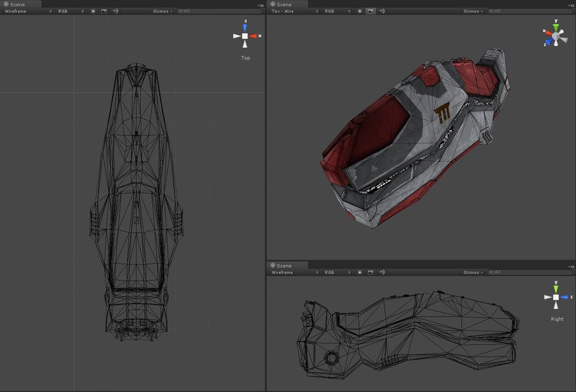Open the RGB render mode dropdown in Right view
The width and height of the screenshot is (576, 392).
coord(337,272)
